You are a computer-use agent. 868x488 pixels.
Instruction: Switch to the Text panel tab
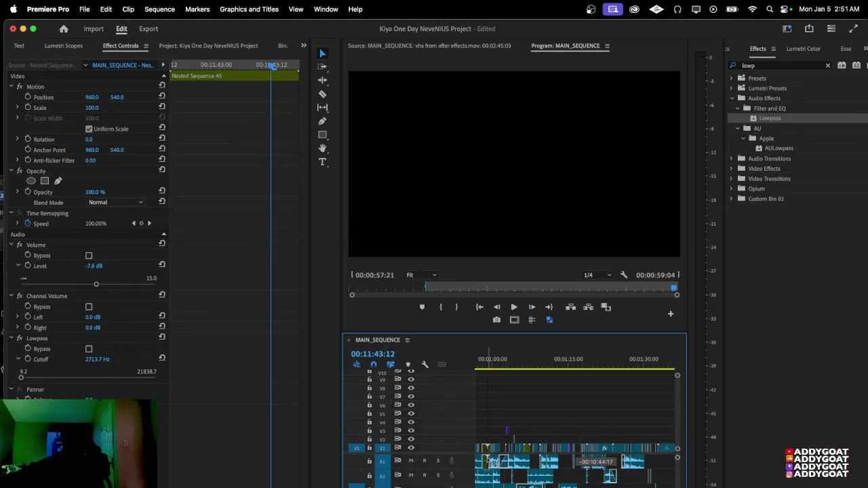click(x=19, y=46)
